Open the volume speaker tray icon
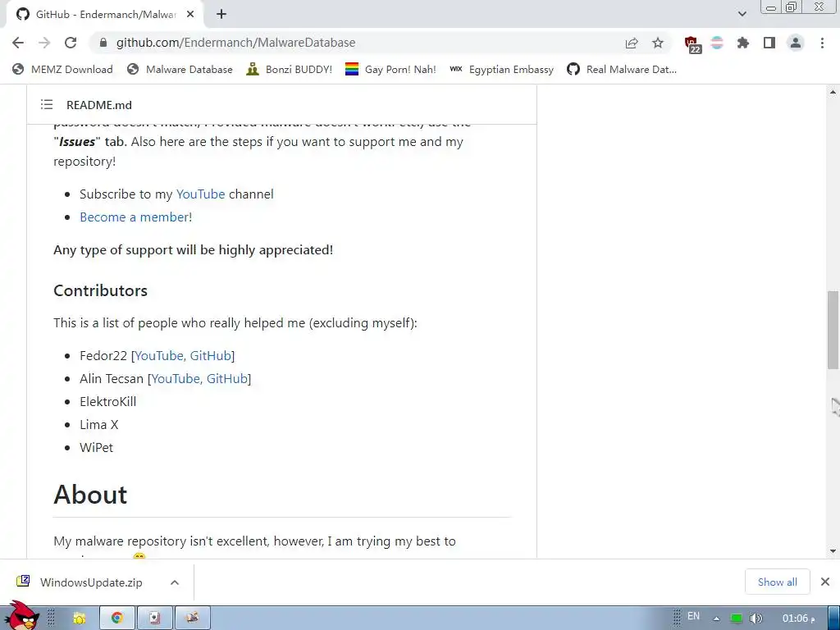The width and height of the screenshot is (840, 630). [756, 619]
